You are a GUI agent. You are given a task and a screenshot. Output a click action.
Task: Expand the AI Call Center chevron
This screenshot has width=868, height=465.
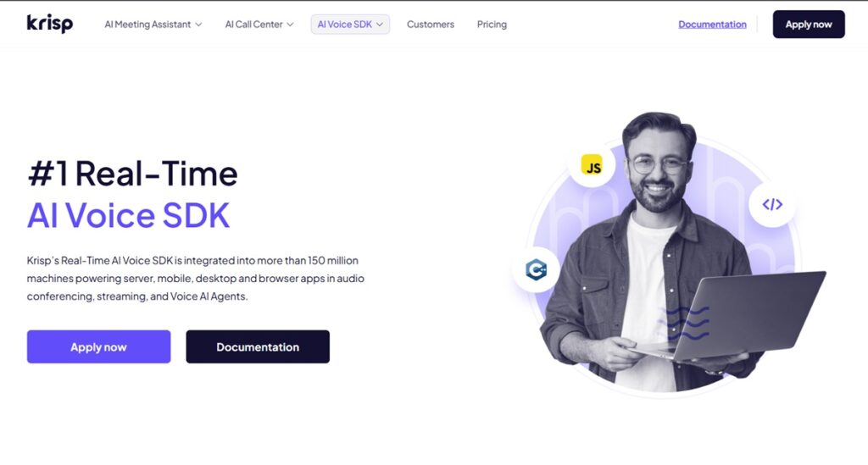[290, 25]
